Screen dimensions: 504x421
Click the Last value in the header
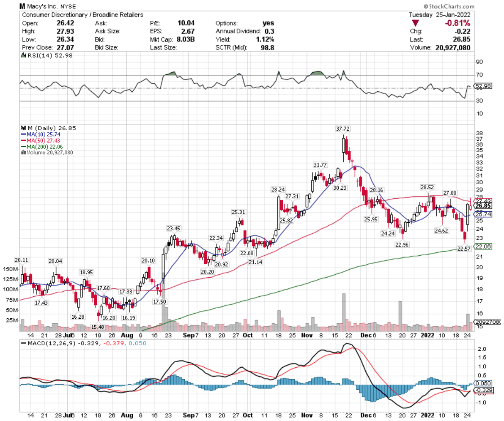click(x=462, y=40)
